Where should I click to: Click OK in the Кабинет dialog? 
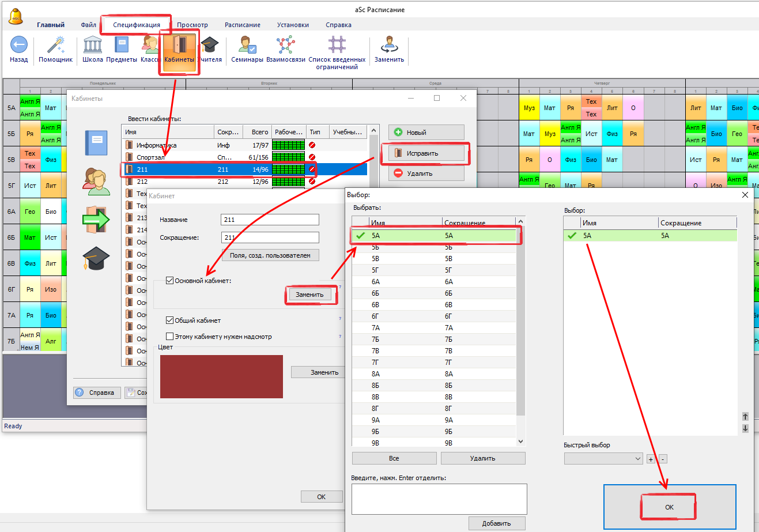pos(322,496)
